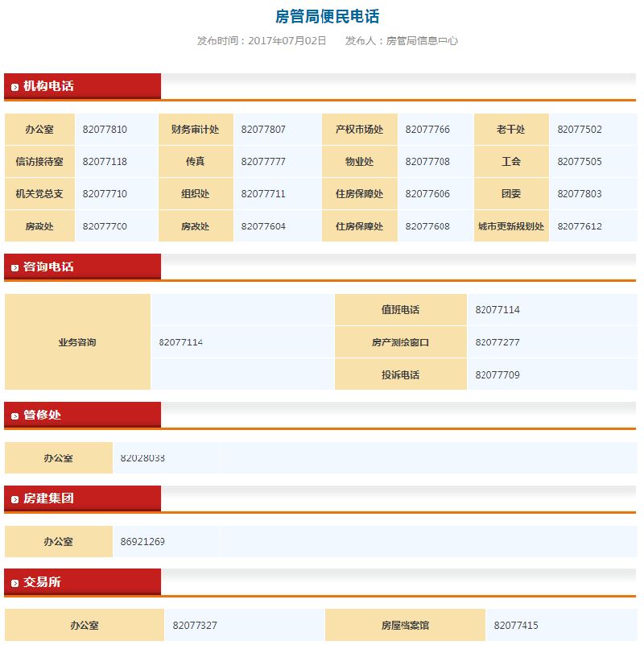
Task: Click the arrow icon beside 房建集团
Action: pyautogui.click(x=14, y=499)
